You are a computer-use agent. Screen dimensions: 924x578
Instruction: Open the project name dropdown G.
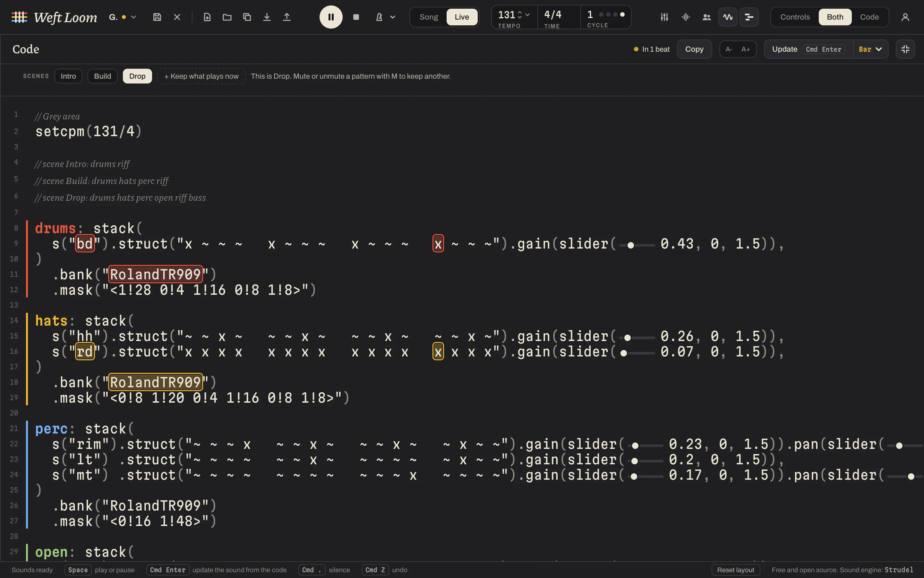(123, 17)
